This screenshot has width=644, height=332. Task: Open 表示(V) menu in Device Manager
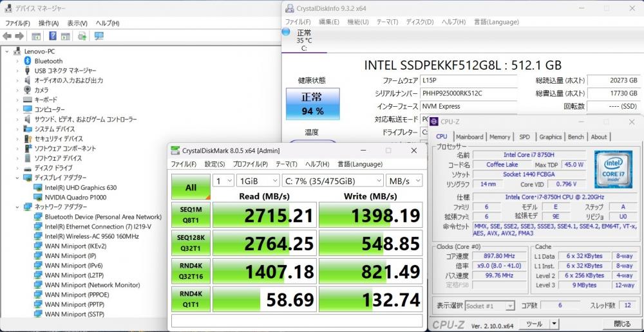[78, 23]
